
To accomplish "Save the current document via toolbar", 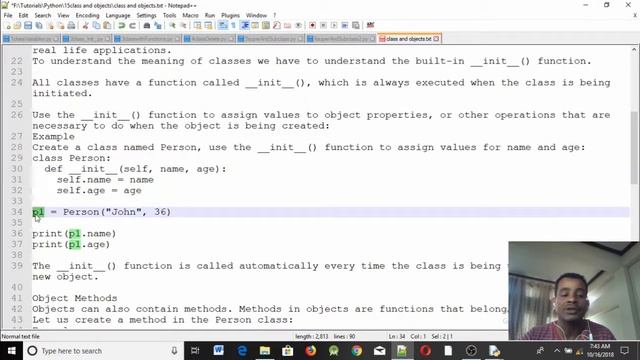I will tap(28, 26).
